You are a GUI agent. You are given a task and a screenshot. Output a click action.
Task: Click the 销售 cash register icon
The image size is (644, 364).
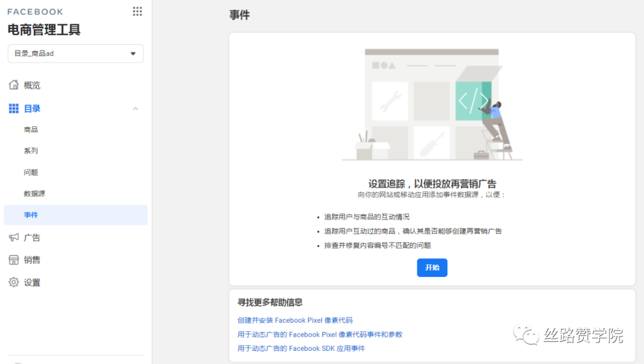pos(14,260)
